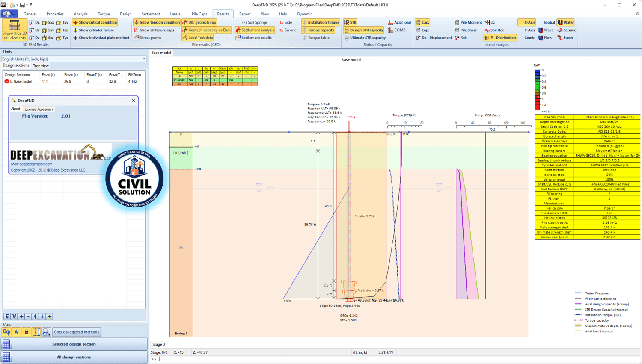The width and height of the screenshot is (642, 364).
Task: Display Txz shear stress result
Action: point(62,30)
